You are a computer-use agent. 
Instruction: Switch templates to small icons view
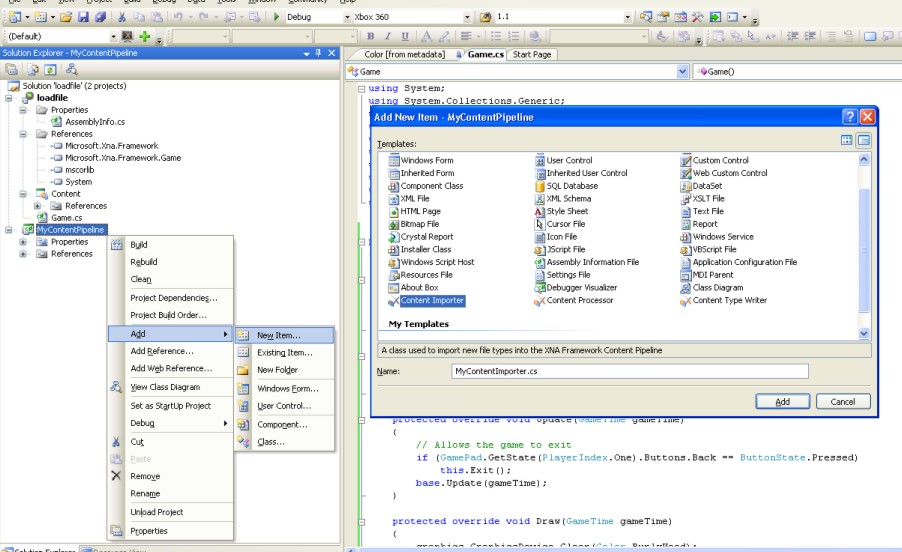tap(863, 140)
